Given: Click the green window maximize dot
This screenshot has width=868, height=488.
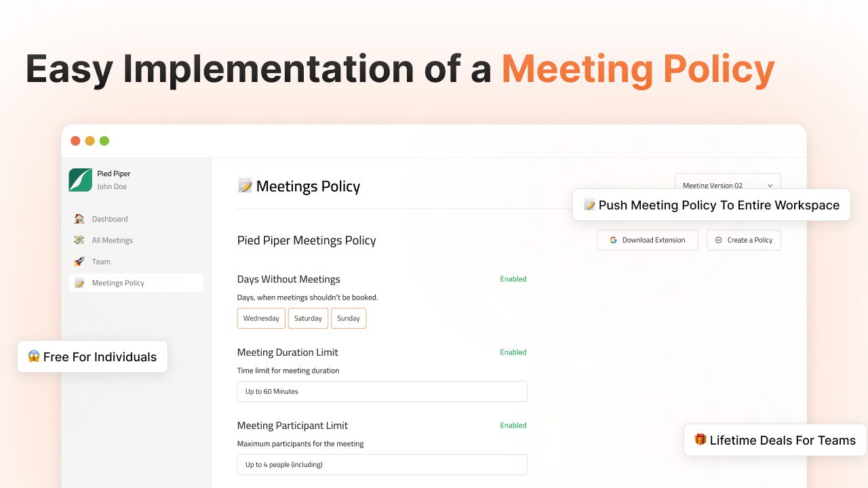Looking at the screenshot, I should pos(104,141).
